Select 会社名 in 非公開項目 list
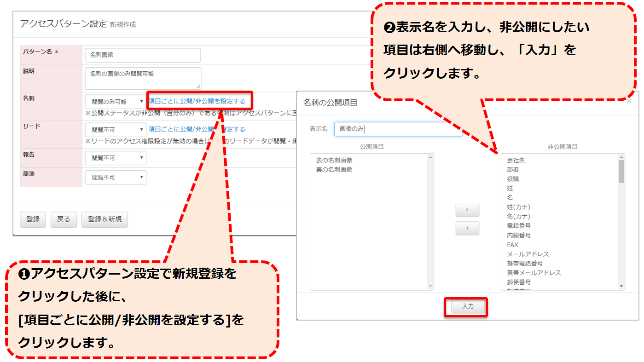 [x=516, y=160]
